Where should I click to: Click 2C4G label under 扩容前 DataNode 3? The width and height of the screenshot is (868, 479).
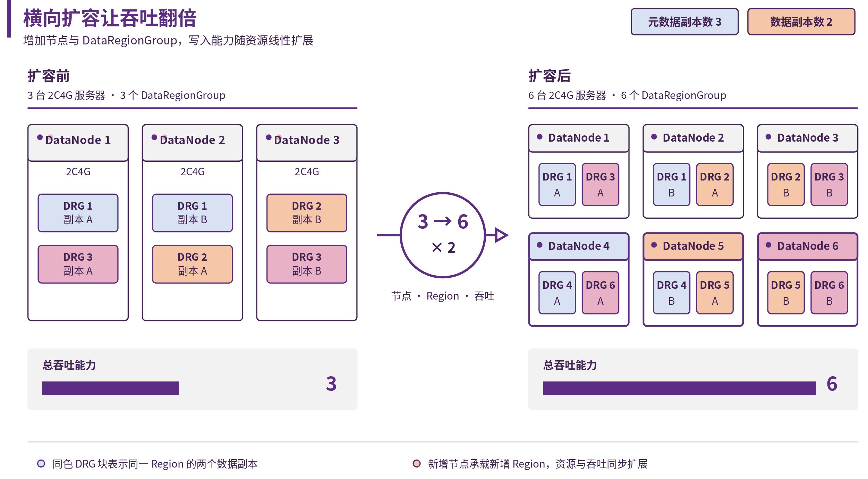point(307,172)
